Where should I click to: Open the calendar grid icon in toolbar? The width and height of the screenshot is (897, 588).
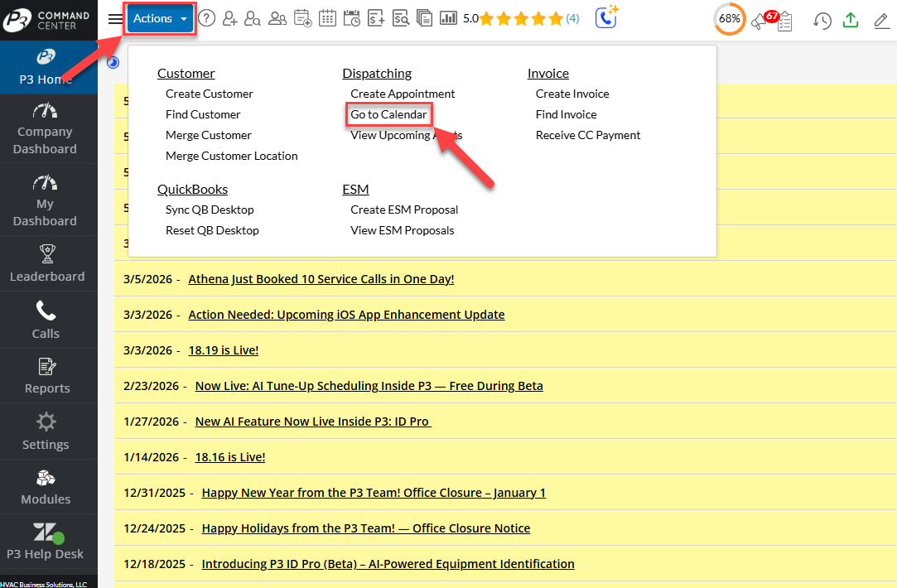click(327, 19)
